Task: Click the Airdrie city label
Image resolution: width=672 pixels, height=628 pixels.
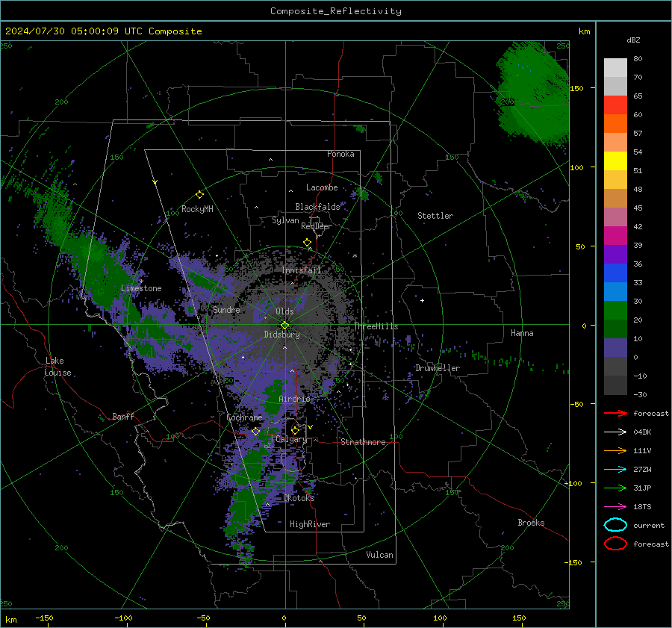Action: pyautogui.click(x=294, y=399)
